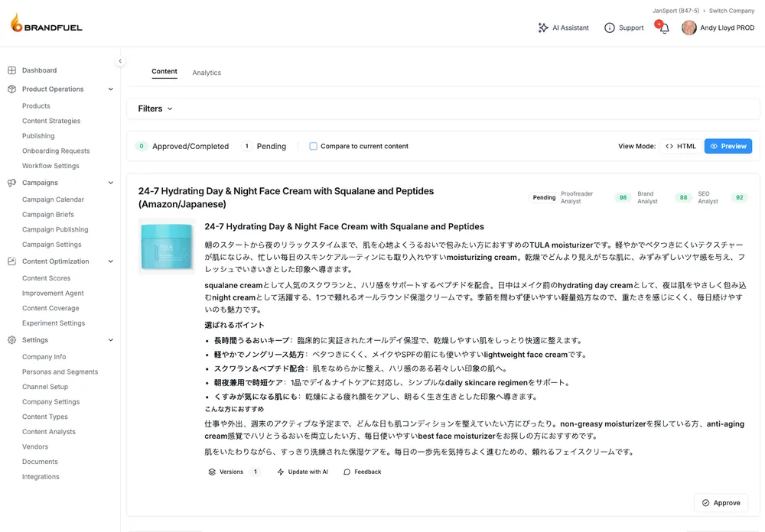Open Campaign Briefs
This screenshot has height=532, width=765.
tap(47, 215)
